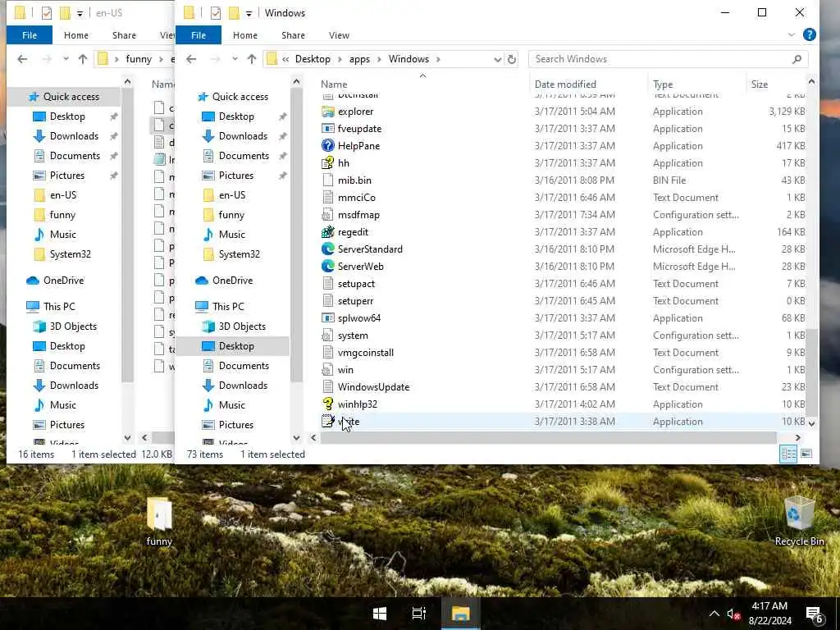Open the notification center icon
The height and width of the screenshot is (630, 840).
(815, 614)
